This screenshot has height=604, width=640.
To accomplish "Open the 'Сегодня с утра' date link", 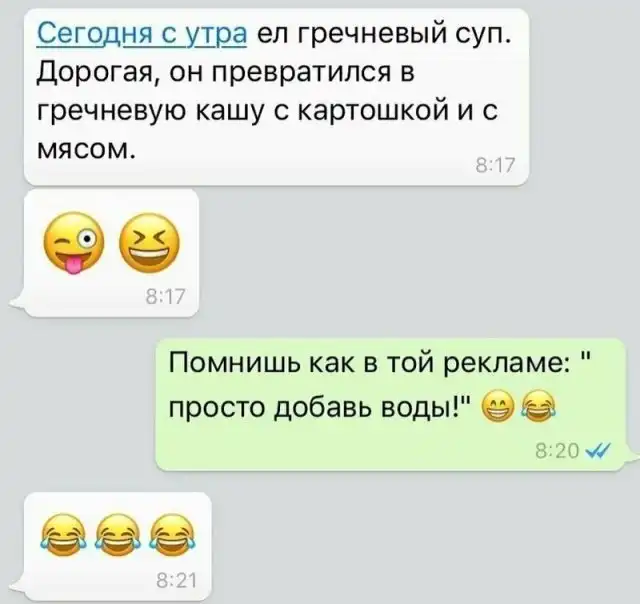I will [142, 35].
